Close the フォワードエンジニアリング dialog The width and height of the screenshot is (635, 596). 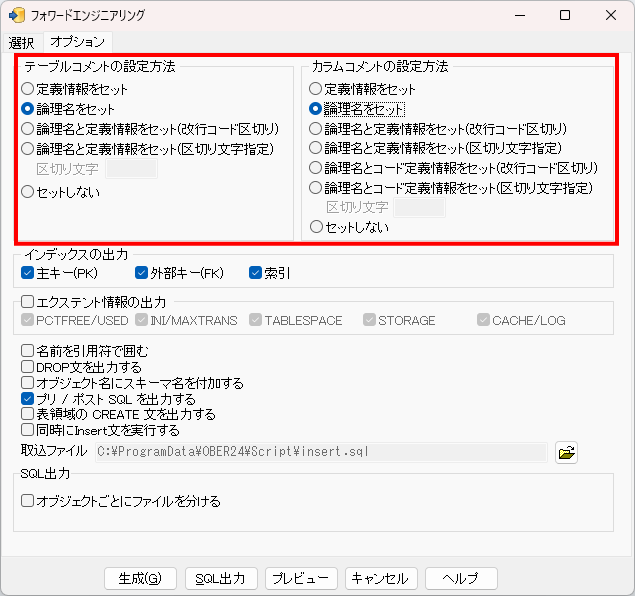[x=611, y=15]
